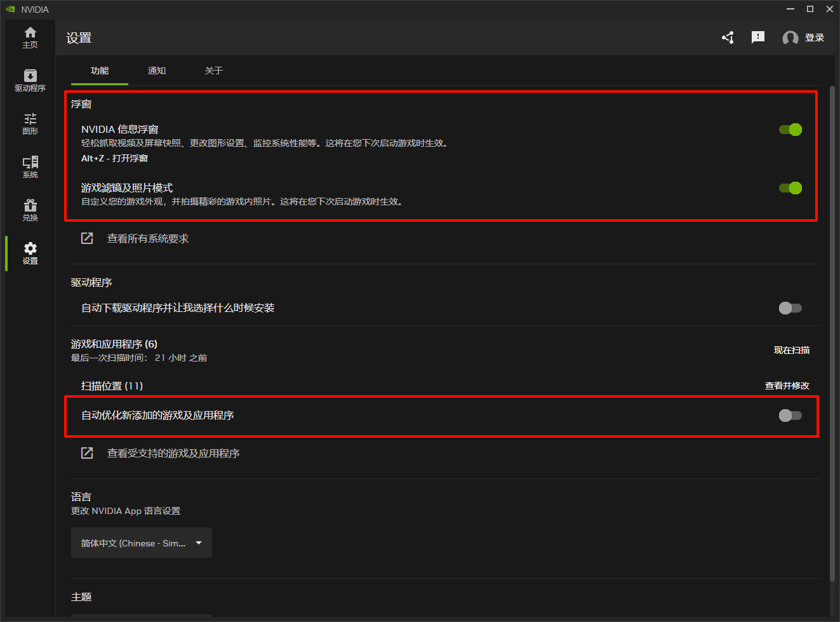Open the 驱动程序 drivers sidebar icon
This screenshot has width=840, height=622.
click(x=30, y=81)
